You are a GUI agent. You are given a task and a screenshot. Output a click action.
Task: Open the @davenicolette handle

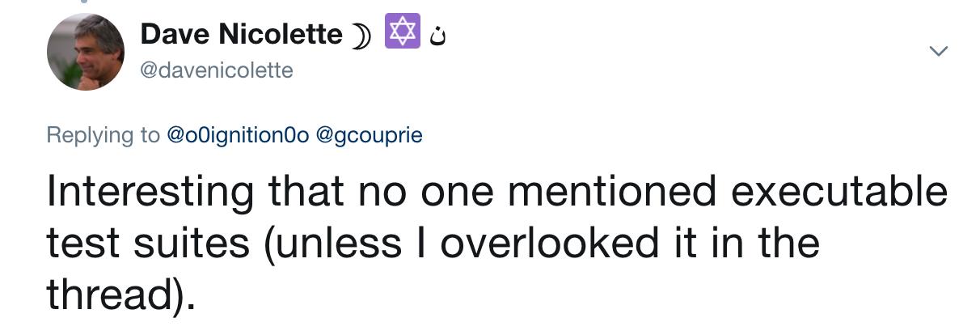(217, 71)
